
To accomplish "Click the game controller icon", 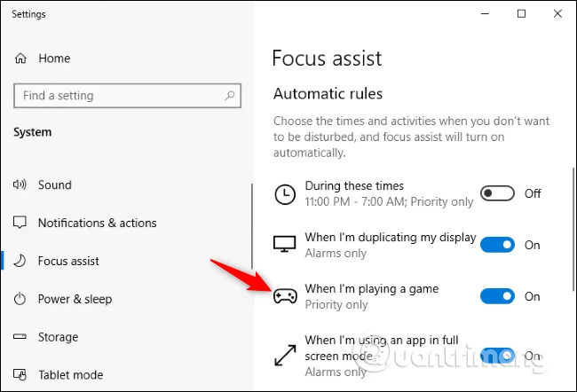I will coord(285,295).
